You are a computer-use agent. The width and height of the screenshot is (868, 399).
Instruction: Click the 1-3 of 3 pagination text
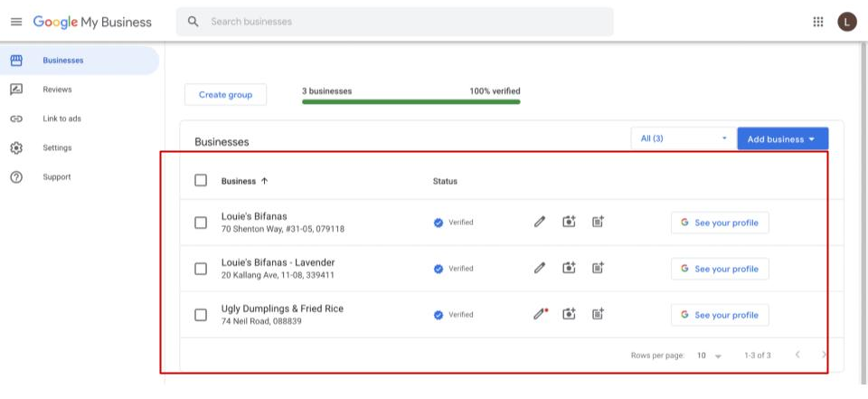(758, 356)
